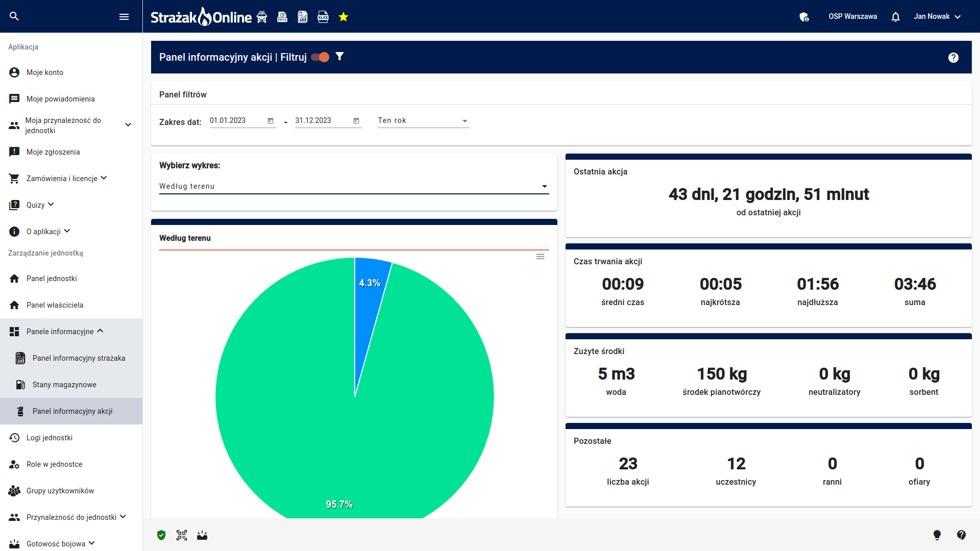Viewport: 980px width, 551px height.
Task: Expand Gotowość bojowa menu
Action: point(71,543)
